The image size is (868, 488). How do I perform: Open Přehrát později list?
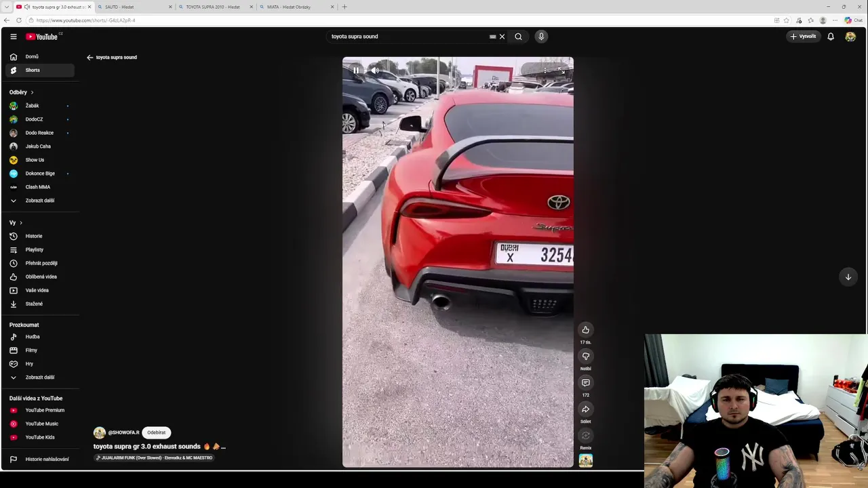tap(40, 263)
